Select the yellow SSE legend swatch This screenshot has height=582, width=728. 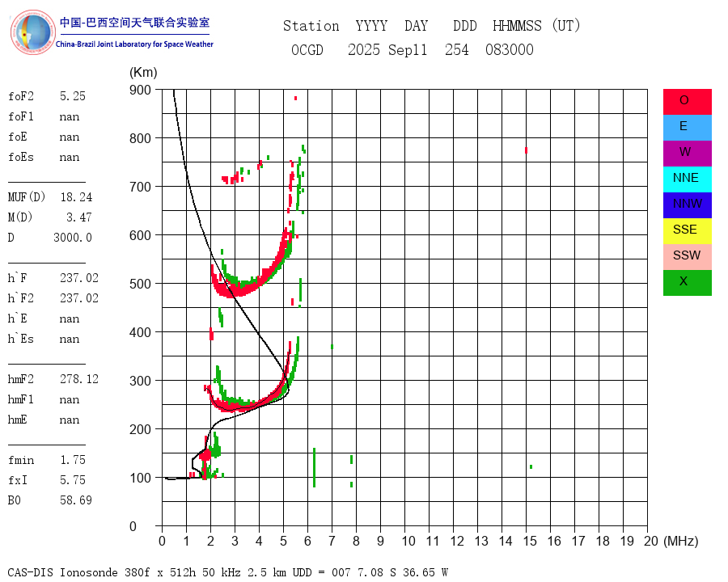click(687, 231)
